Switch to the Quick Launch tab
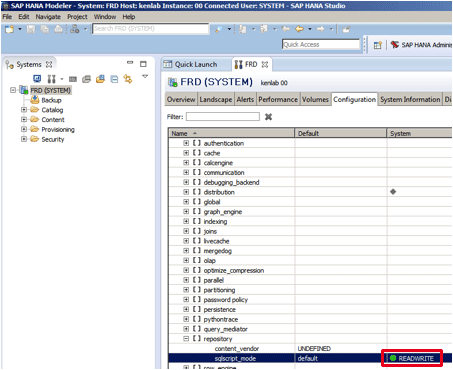 point(191,64)
